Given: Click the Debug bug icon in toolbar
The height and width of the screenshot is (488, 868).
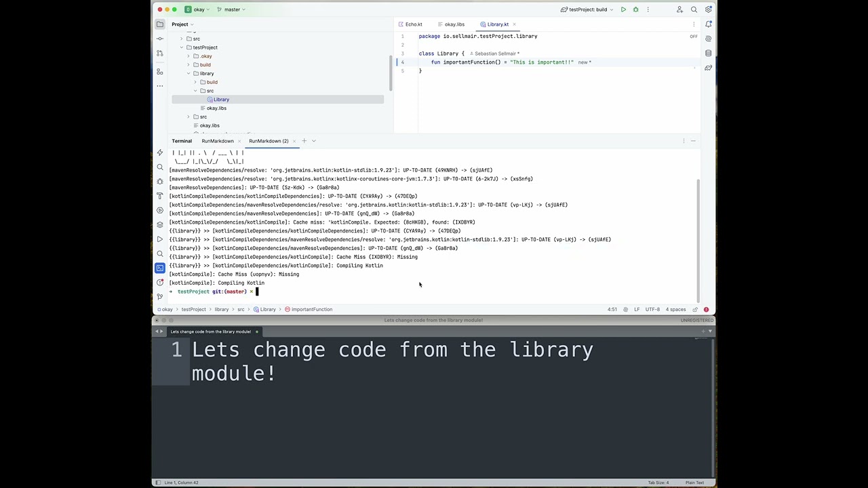Looking at the screenshot, I should coord(635,9).
